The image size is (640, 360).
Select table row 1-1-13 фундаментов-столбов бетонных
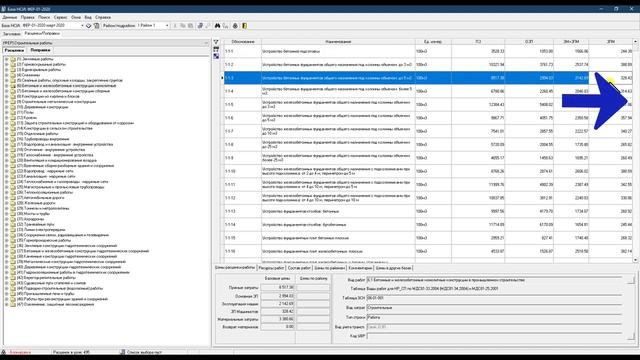[428, 211]
